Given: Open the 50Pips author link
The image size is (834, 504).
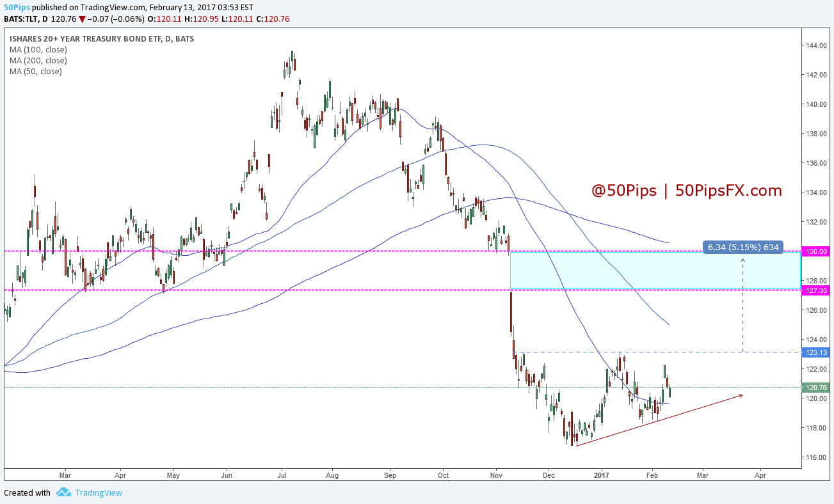Looking at the screenshot, I should coord(16,8).
